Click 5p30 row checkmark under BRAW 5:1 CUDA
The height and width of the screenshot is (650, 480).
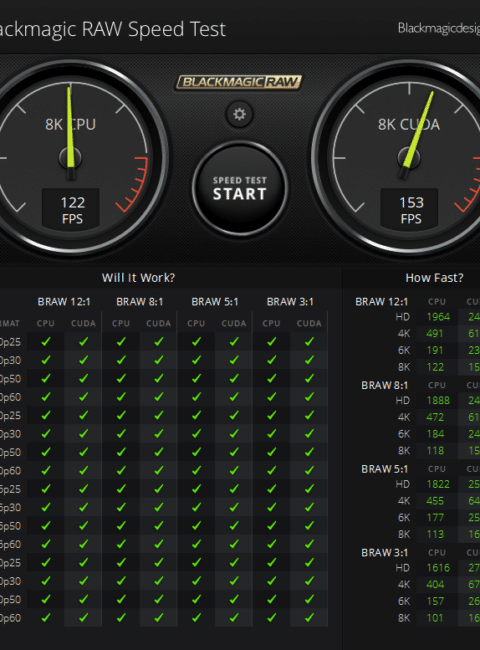(x=234, y=507)
